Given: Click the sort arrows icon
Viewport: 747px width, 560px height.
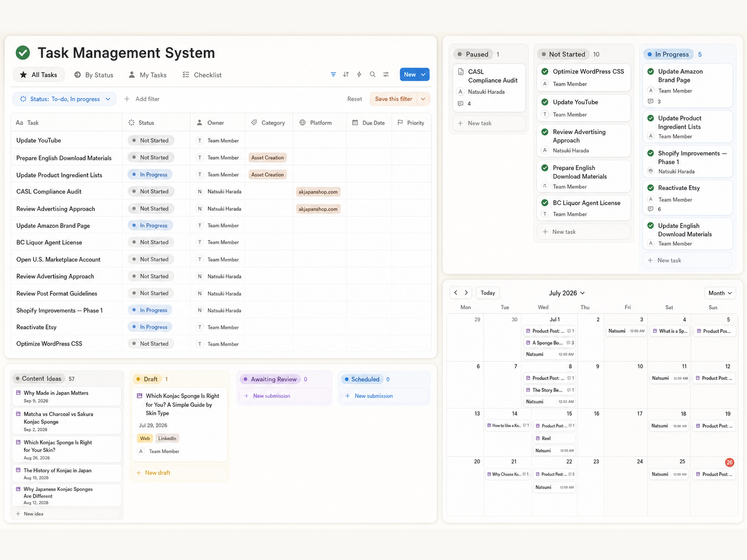Looking at the screenshot, I should (346, 74).
